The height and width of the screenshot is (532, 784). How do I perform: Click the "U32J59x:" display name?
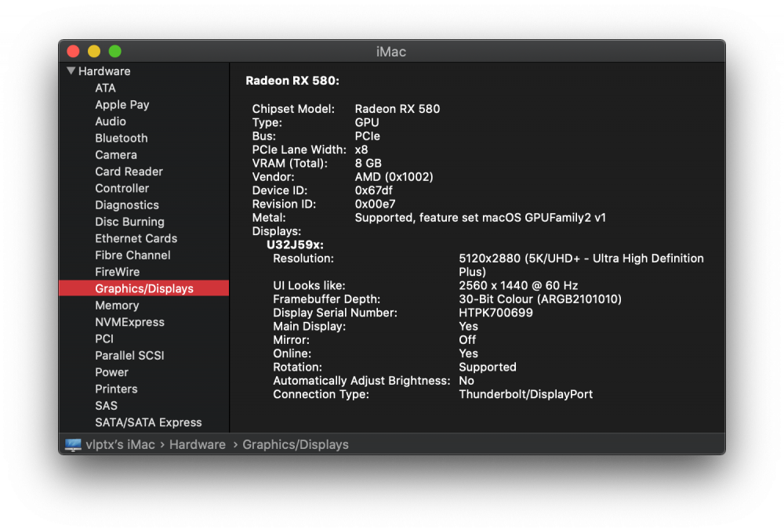295,244
